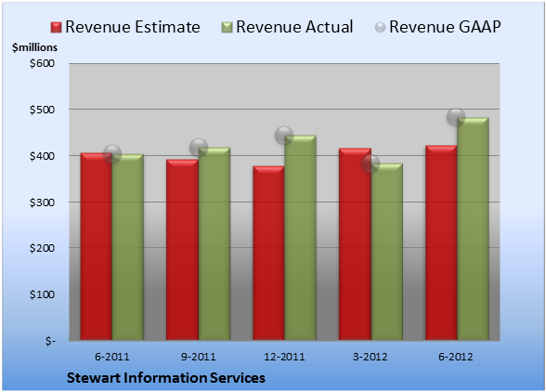Click the '$500' y-axis label
Viewport: 546px width, 392px height.
[42, 110]
